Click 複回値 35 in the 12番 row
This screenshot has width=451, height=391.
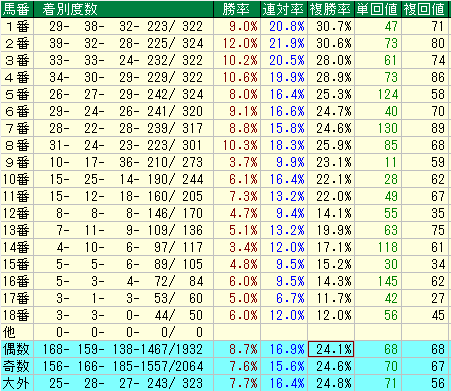pyautogui.click(x=425, y=213)
